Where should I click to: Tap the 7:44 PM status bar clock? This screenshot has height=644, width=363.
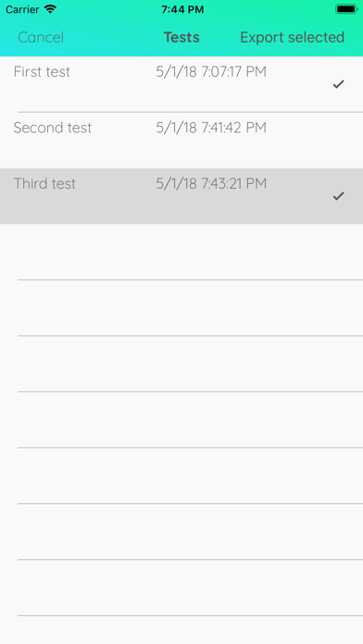tap(182, 9)
